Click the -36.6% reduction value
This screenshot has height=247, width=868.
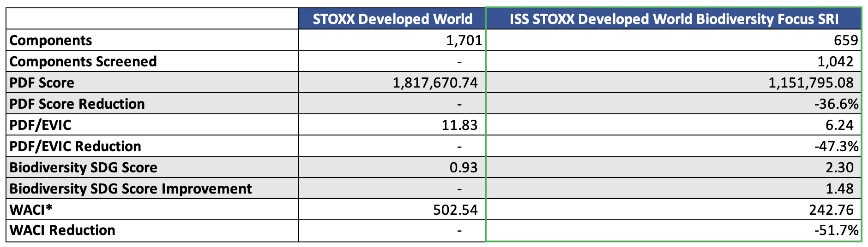[x=837, y=104]
